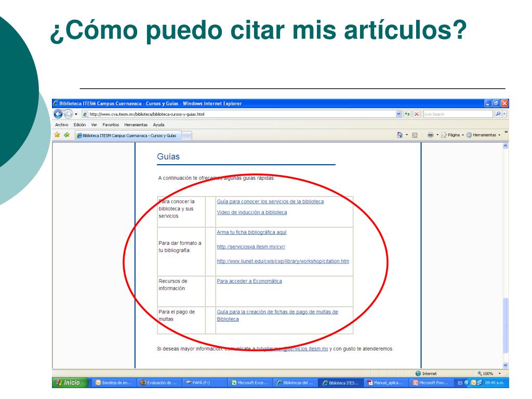Open the Archivo menu
Viewport: 532px width, 399px height.
tap(62, 125)
